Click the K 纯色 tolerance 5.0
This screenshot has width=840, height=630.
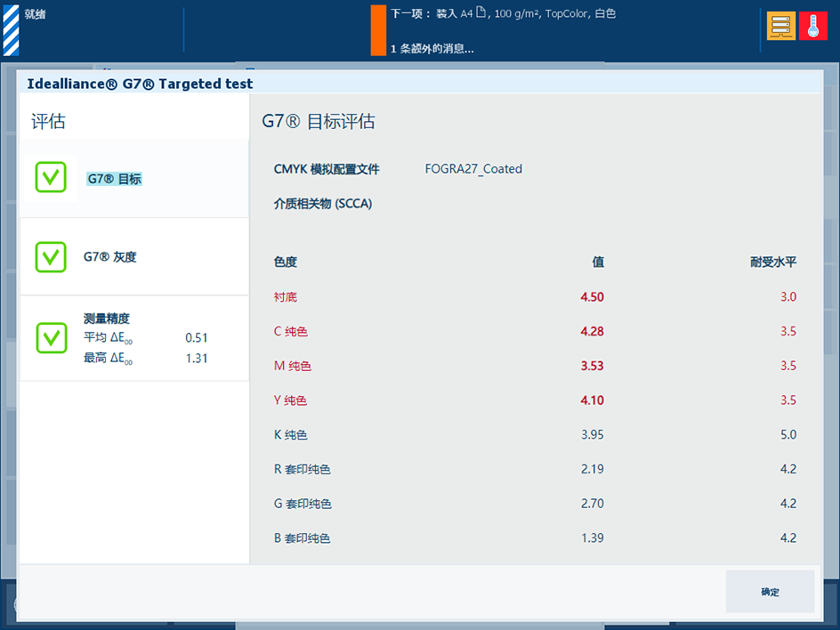coord(788,434)
